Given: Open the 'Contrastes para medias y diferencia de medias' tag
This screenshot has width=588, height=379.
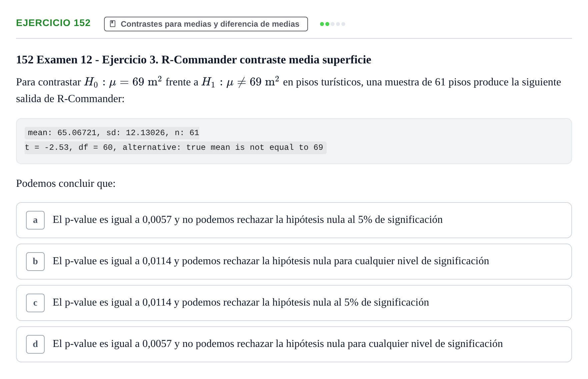Looking at the screenshot, I should coord(206,24).
